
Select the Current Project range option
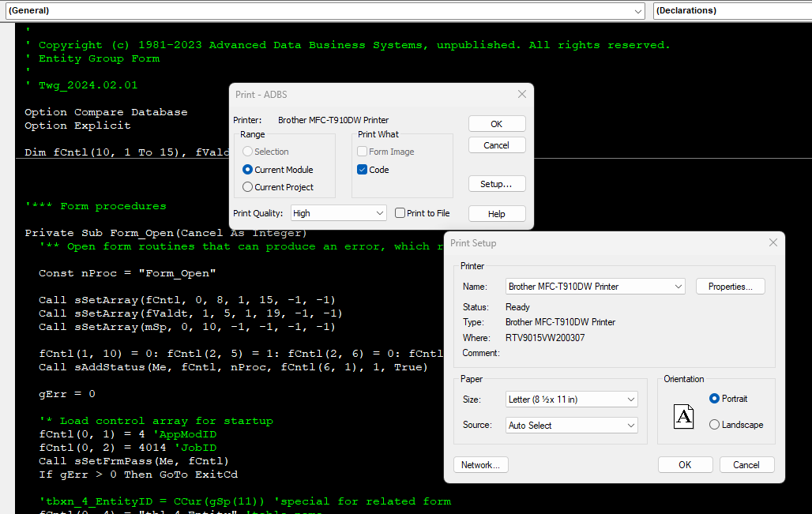248,187
